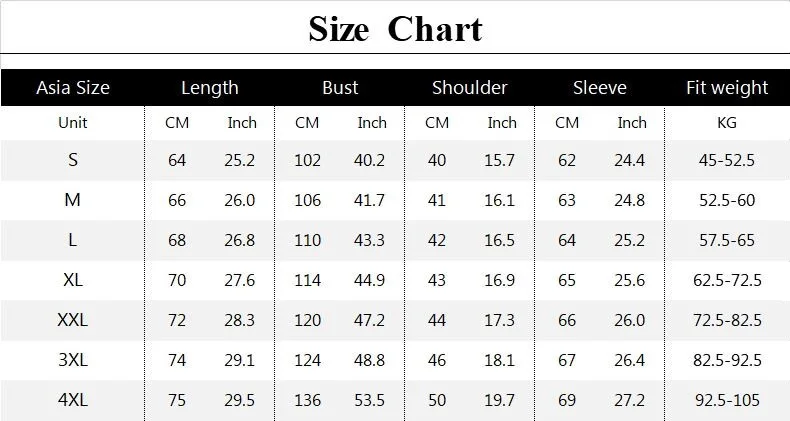Select the S size row label
This screenshot has width=790, height=421.
pyautogui.click(x=73, y=160)
